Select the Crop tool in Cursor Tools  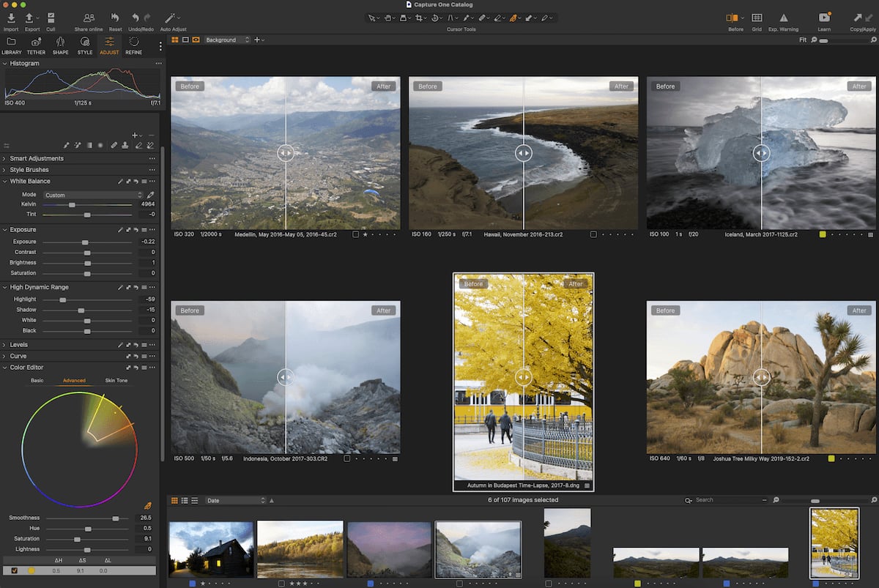[x=420, y=18]
